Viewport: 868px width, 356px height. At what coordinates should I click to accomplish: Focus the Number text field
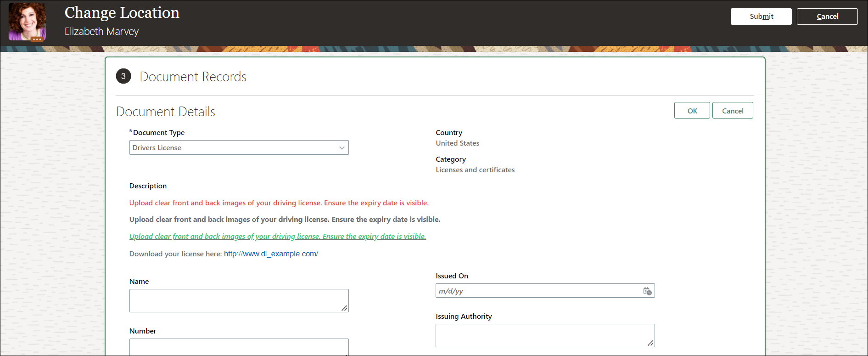click(x=239, y=347)
